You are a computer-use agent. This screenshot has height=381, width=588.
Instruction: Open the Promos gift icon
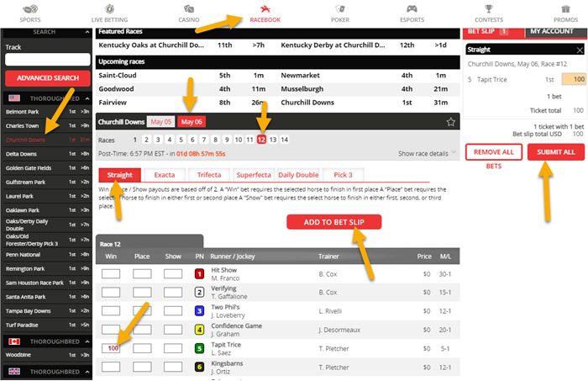tap(565, 8)
